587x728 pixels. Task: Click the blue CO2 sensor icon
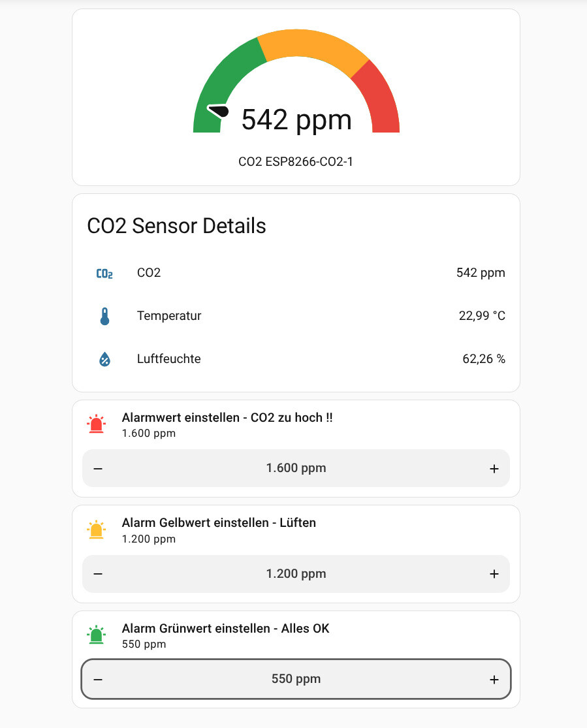[x=104, y=274]
